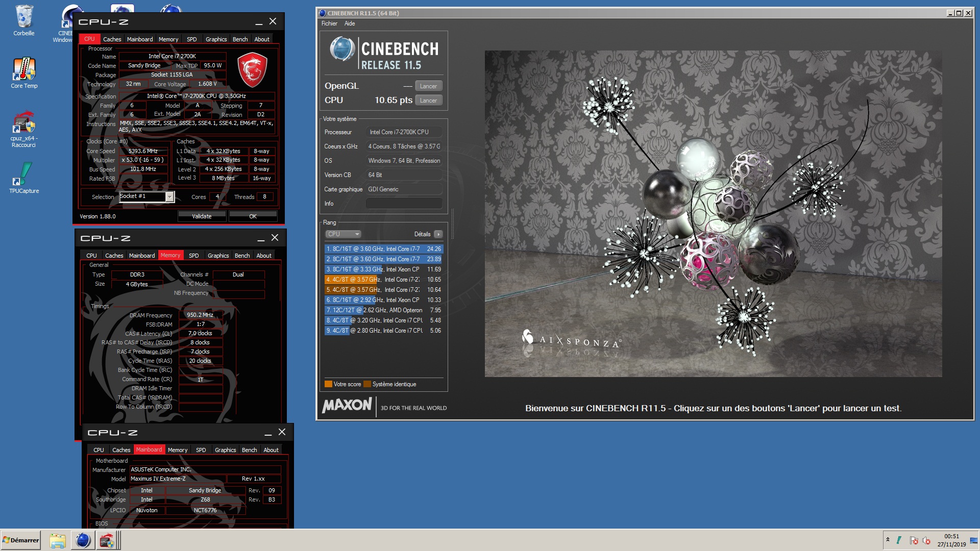Image resolution: width=980 pixels, height=551 pixels.
Task: Select the second ranking row scoring 23.89
Action: 384,259
